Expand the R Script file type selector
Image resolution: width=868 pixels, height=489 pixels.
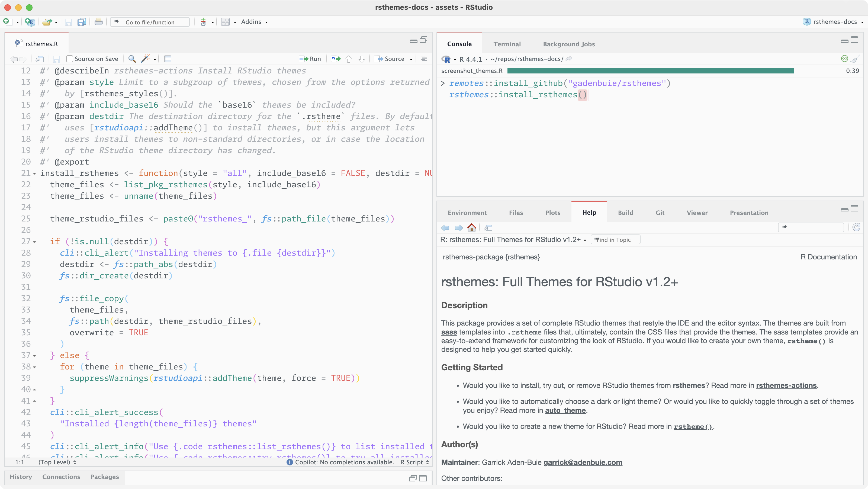pyautogui.click(x=415, y=462)
